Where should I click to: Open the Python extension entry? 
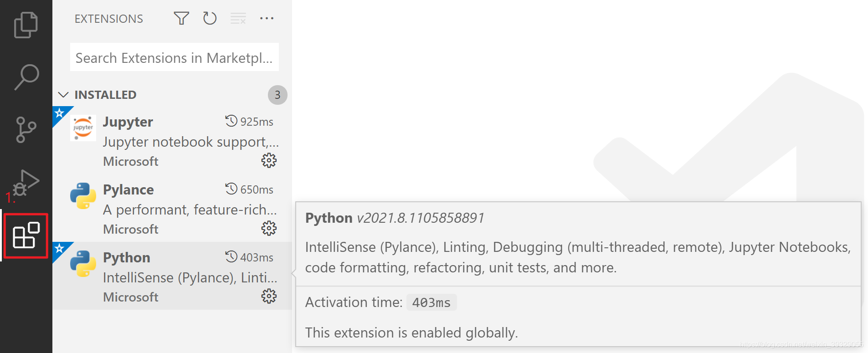click(172, 276)
